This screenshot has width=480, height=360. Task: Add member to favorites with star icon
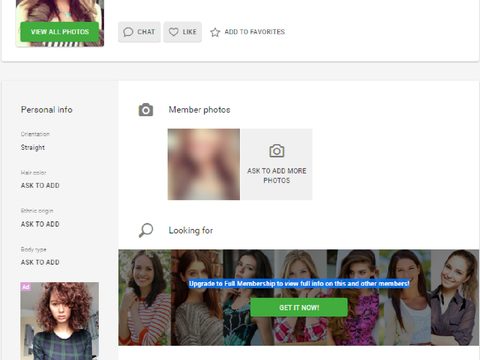tap(215, 32)
